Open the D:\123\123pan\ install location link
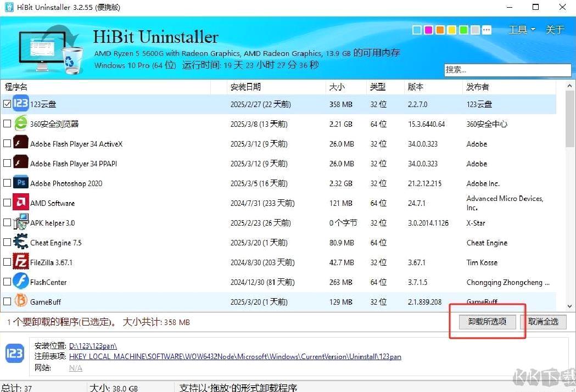576x392 pixels. pyautogui.click(x=93, y=346)
